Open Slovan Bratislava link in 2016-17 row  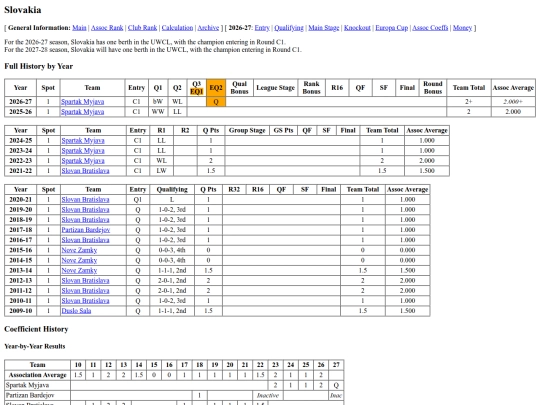[85, 240]
